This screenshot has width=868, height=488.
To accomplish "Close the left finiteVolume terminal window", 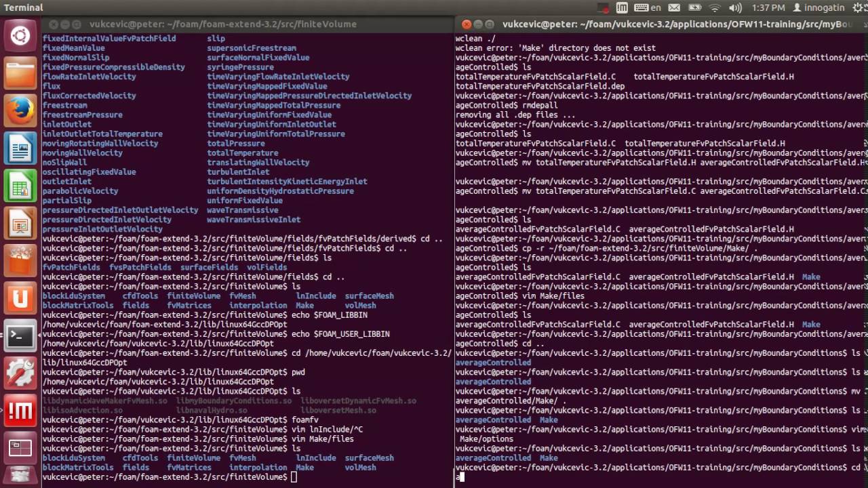I will click(x=54, y=24).
